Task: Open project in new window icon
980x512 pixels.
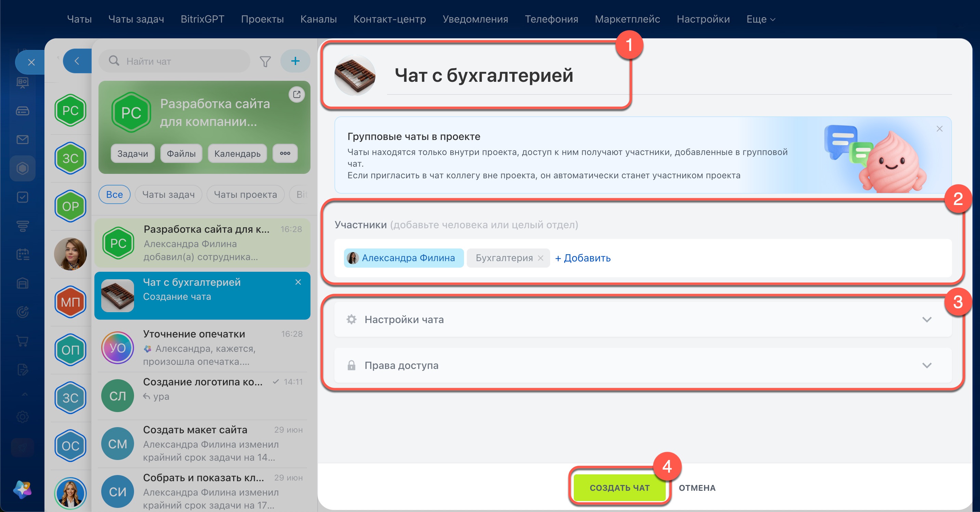Action: coord(297,94)
